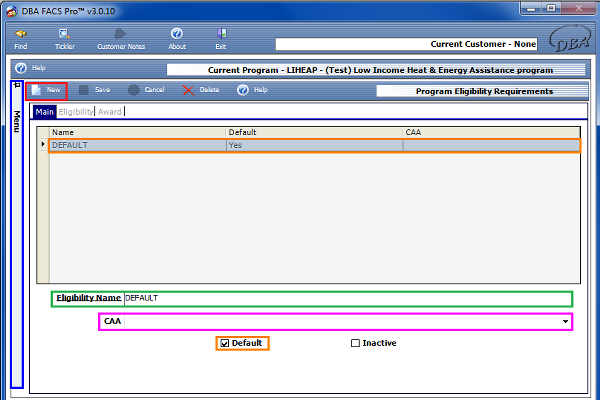Switch to the Eligibility tab
Screen dimensions: 600x400
pyautogui.click(x=76, y=112)
